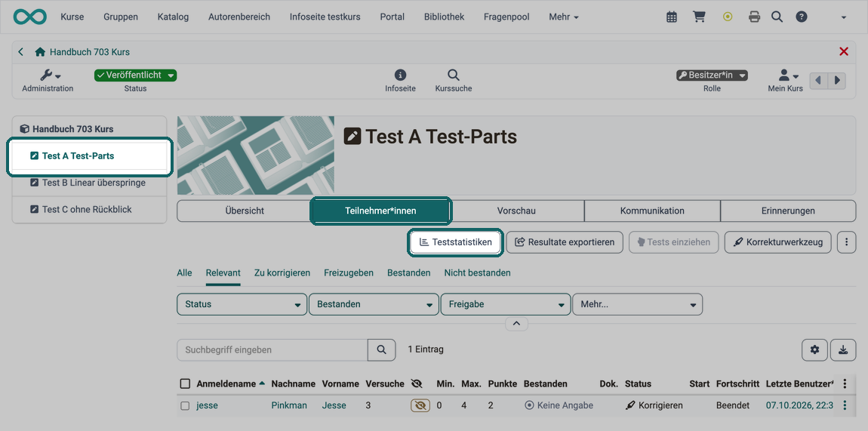Switch to the Übersicht tab
Viewport: 868px width, 431px height.
click(x=244, y=211)
